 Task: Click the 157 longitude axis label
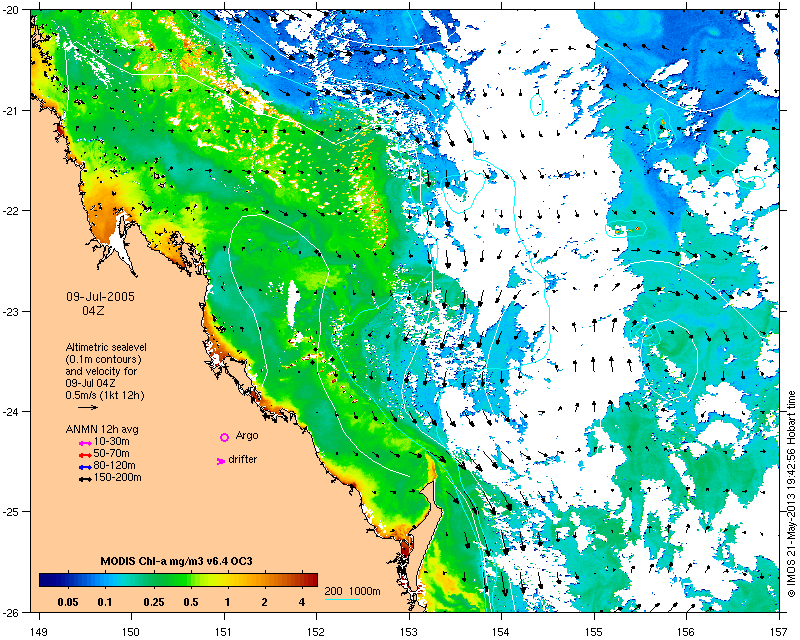[780, 632]
